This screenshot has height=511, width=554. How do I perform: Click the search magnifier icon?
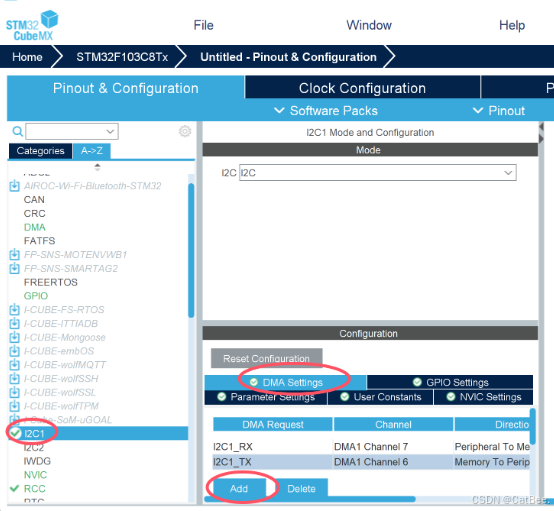(17, 131)
